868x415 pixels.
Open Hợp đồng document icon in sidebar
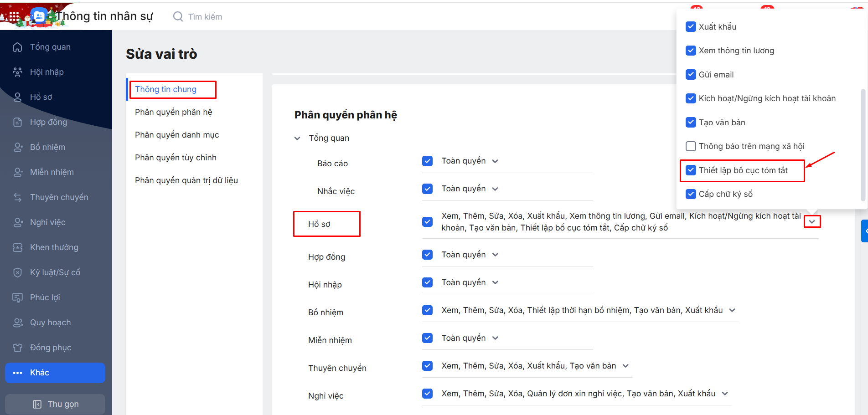pos(17,122)
